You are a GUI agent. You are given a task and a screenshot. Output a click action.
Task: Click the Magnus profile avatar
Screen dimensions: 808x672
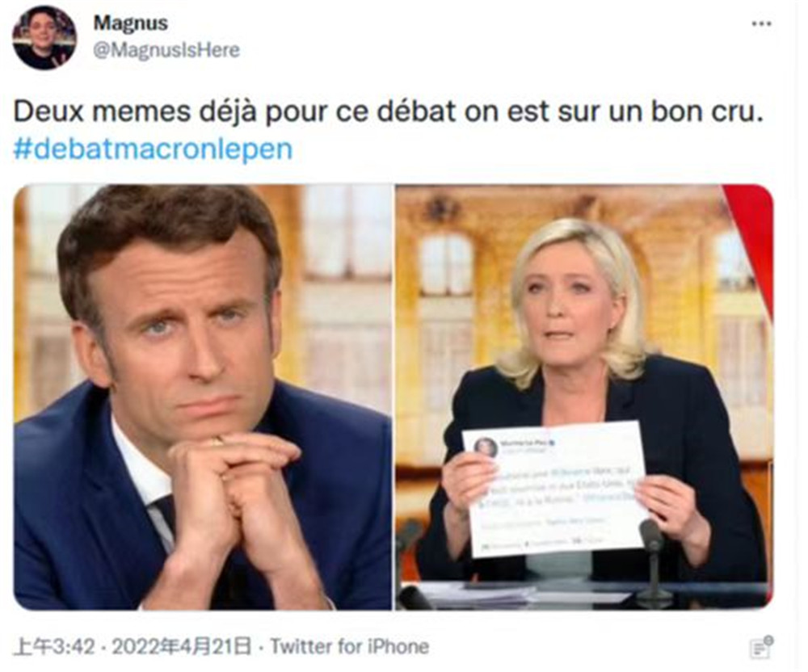coord(44,38)
